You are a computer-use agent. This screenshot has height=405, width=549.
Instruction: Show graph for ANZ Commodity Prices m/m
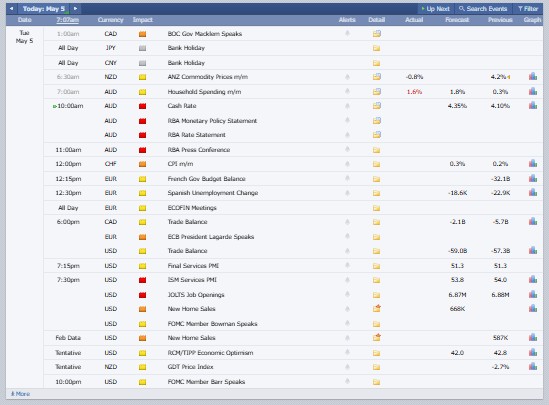pyautogui.click(x=533, y=76)
